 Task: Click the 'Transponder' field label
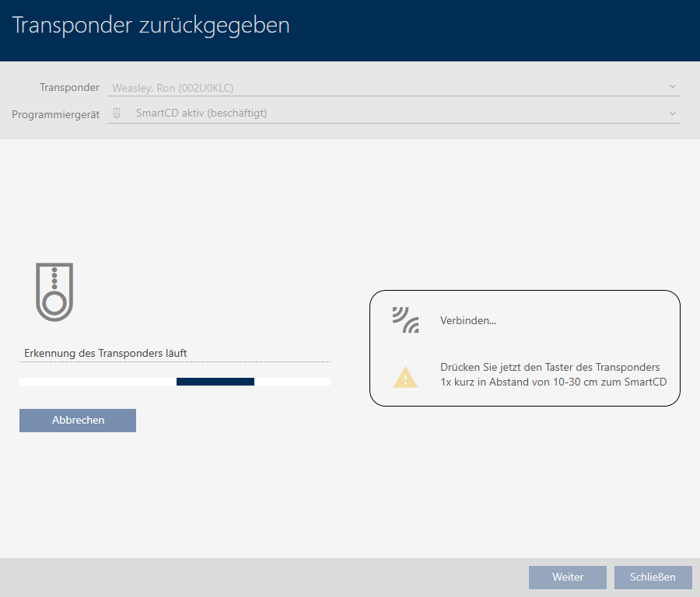[x=69, y=88]
